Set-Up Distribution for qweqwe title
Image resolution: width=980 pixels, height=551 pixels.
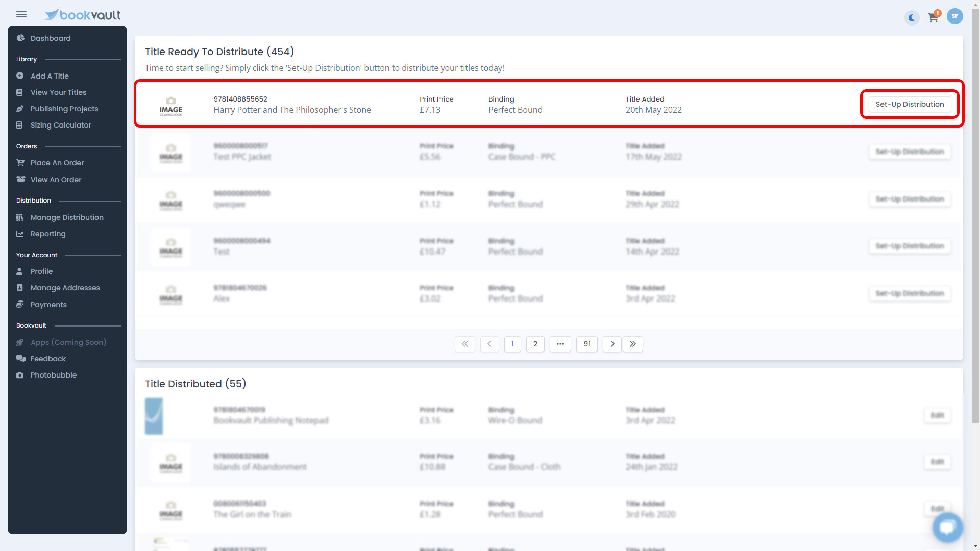910,199
